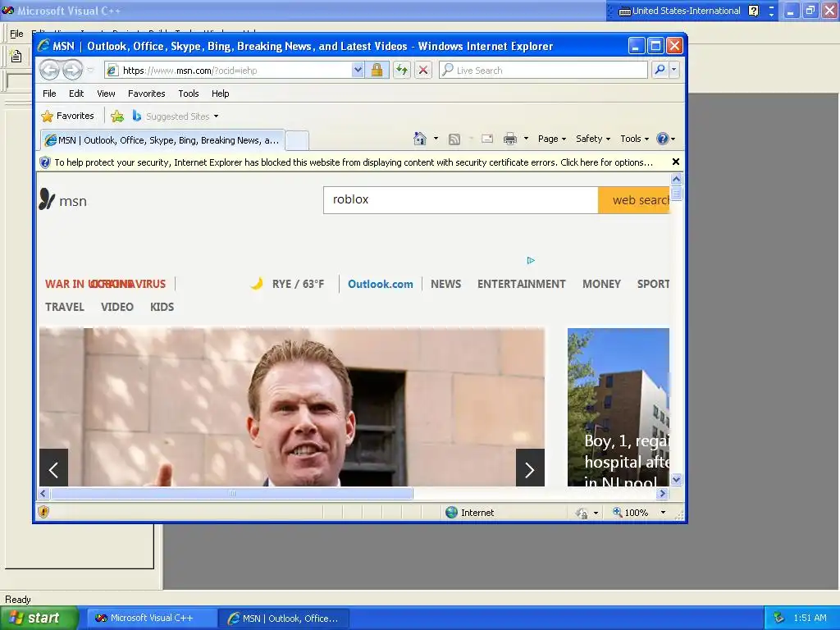Open the recent pages dropdown beside Forward

pyautogui.click(x=90, y=71)
